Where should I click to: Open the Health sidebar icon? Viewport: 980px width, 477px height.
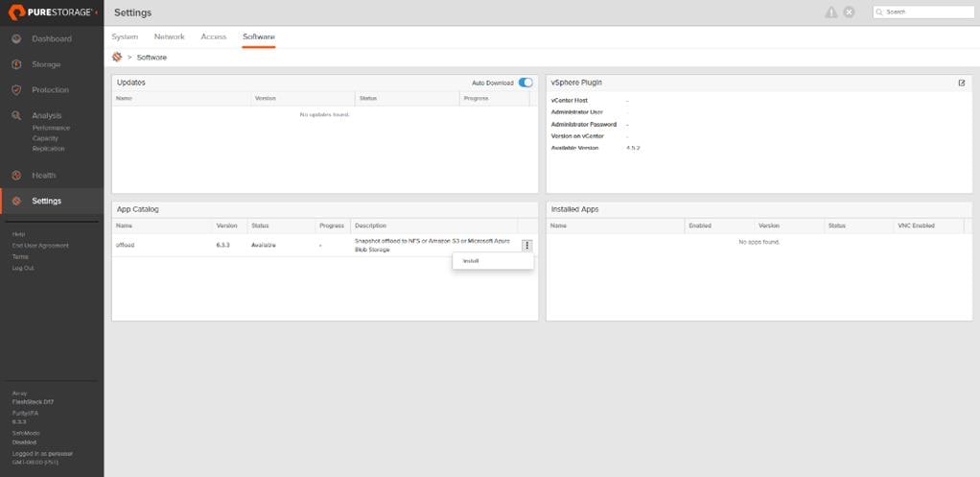(17, 176)
